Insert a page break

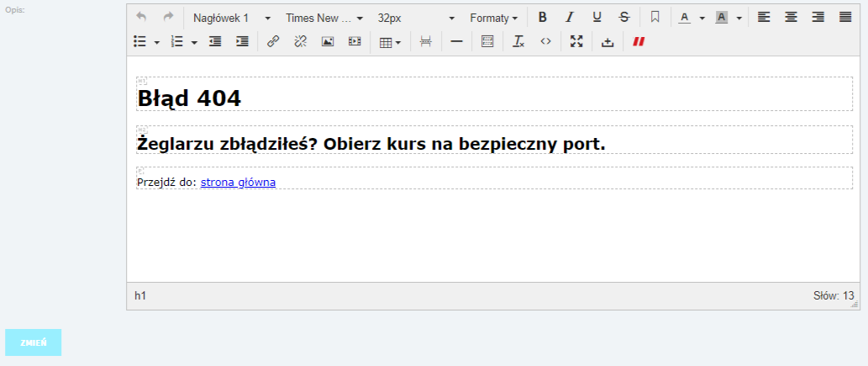click(426, 41)
